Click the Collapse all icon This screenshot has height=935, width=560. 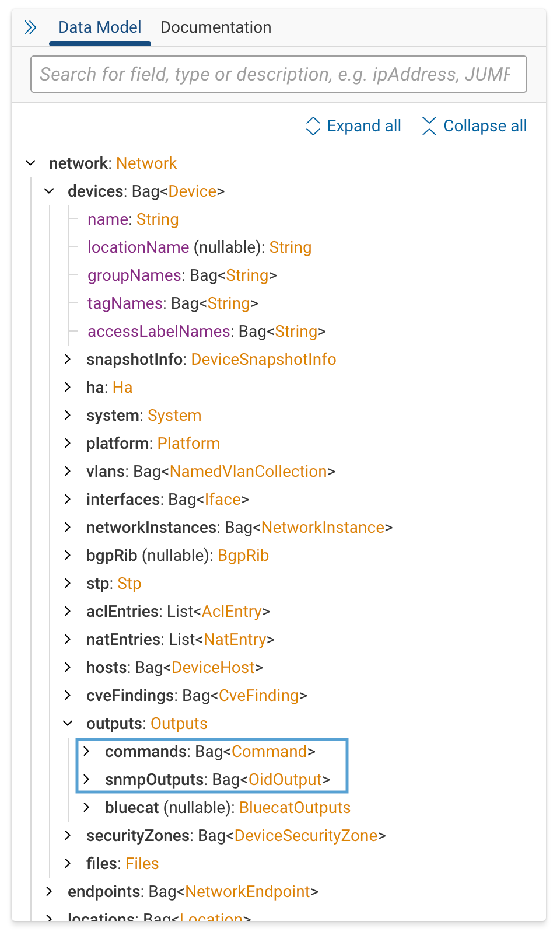tap(429, 125)
